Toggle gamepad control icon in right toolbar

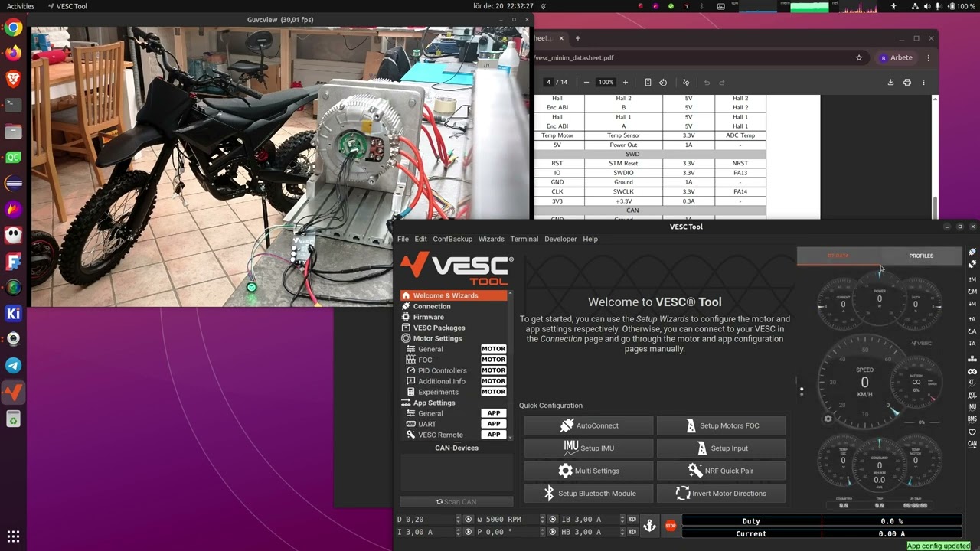click(x=972, y=371)
